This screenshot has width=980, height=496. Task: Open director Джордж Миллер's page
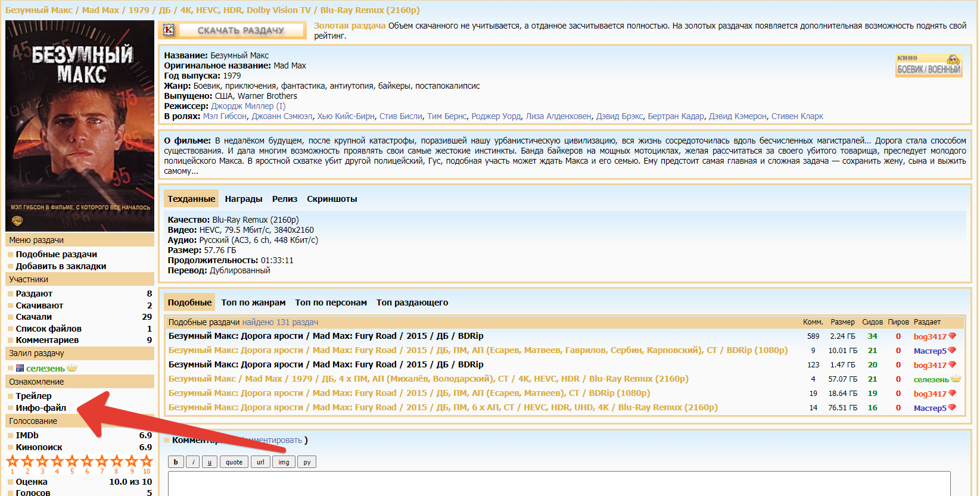point(248,106)
